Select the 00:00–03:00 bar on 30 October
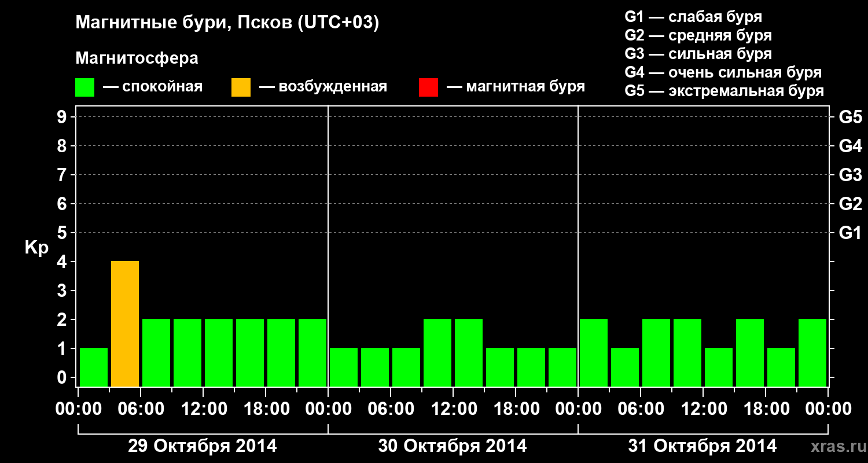The image size is (868, 463). (344, 368)
